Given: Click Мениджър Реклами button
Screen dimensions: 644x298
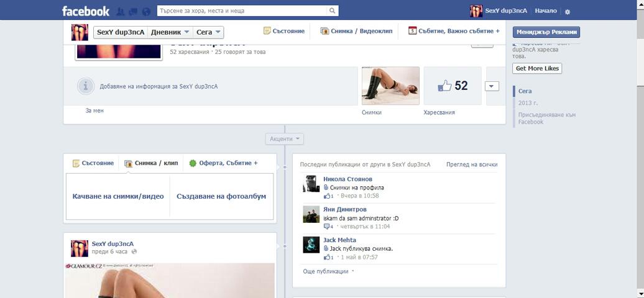Looking at the screenshot, I should pyautogui.click(x=546, y=32).
